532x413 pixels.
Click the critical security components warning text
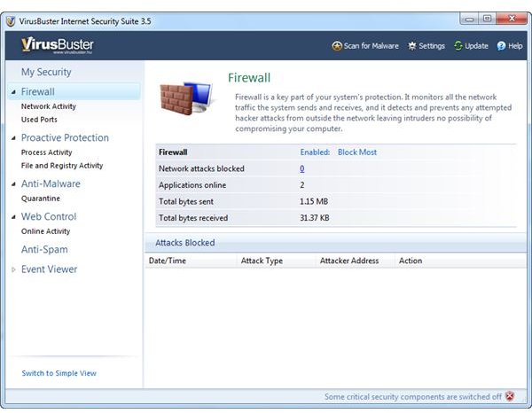click(413, 397)
